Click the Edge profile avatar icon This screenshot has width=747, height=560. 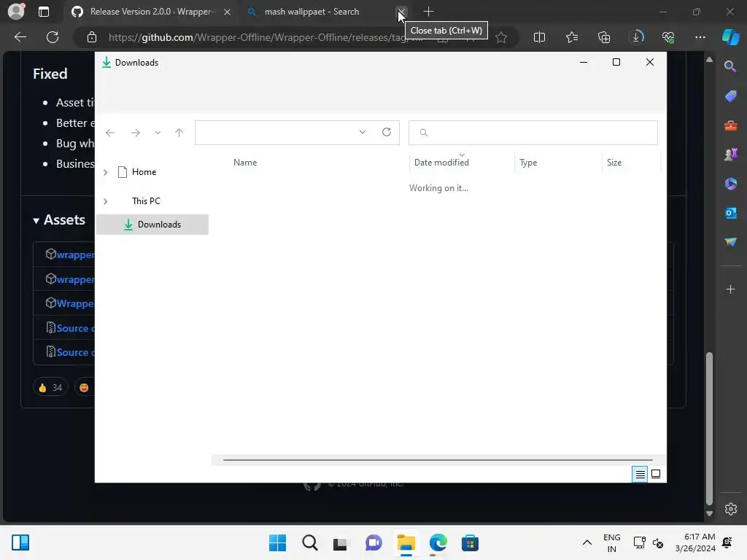pos(16,11)
